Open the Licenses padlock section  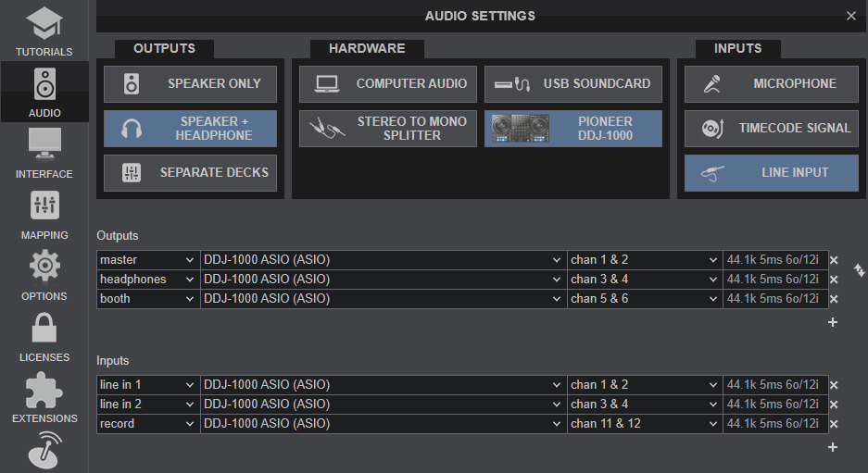pos(44,337)
